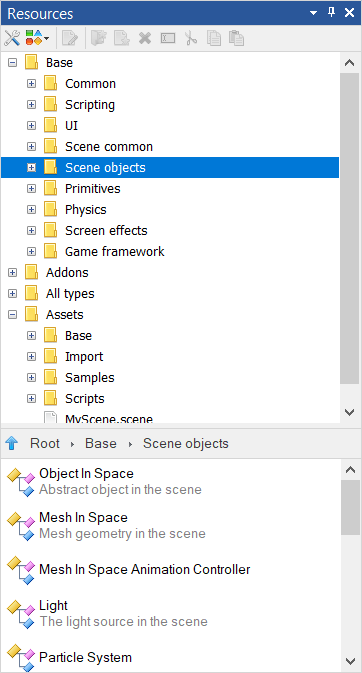Viewport: 362px width, 673px height.
Task: Collapse the Assets folder
Action: click(12, 315)
